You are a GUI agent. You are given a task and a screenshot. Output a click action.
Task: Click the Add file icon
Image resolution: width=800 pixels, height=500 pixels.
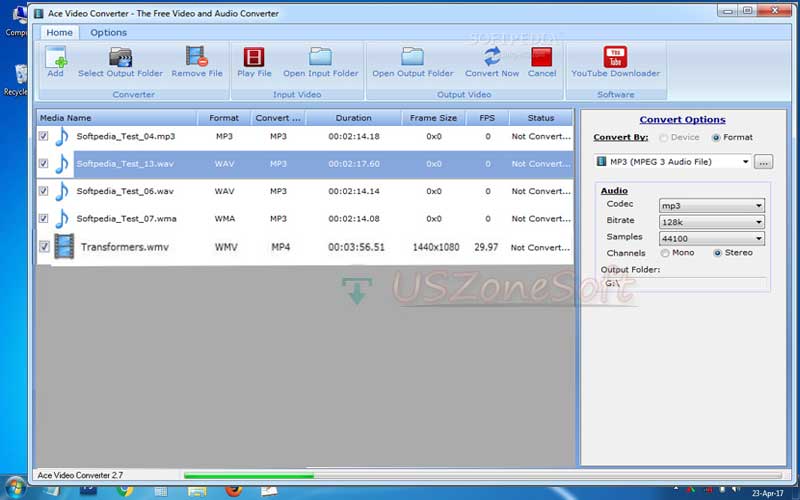pos(56,57)
